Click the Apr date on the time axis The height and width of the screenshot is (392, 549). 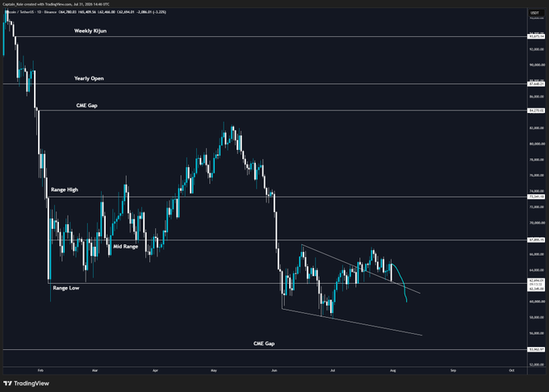[x=156, y=370]
